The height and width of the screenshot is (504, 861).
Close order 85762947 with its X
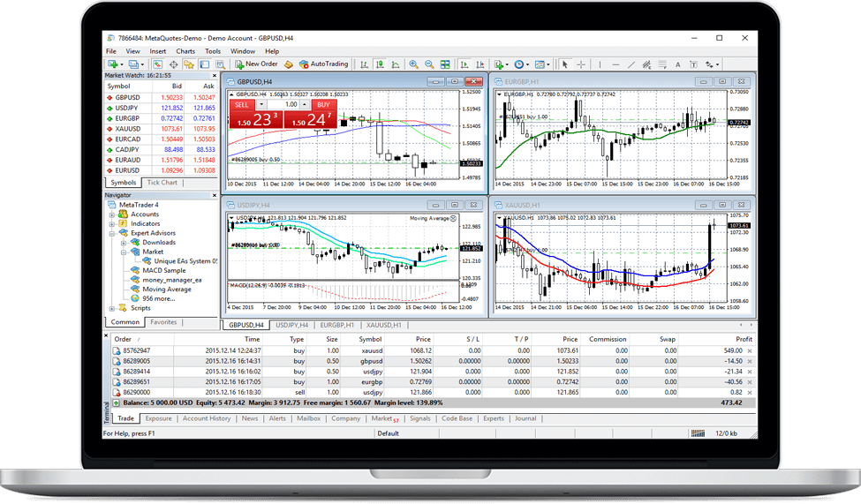pyautogui.click(x=750, y=350)
